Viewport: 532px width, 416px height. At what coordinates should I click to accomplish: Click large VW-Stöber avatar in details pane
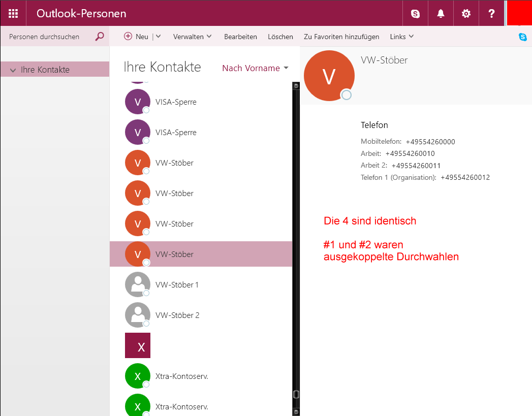(x=329, y=76)
